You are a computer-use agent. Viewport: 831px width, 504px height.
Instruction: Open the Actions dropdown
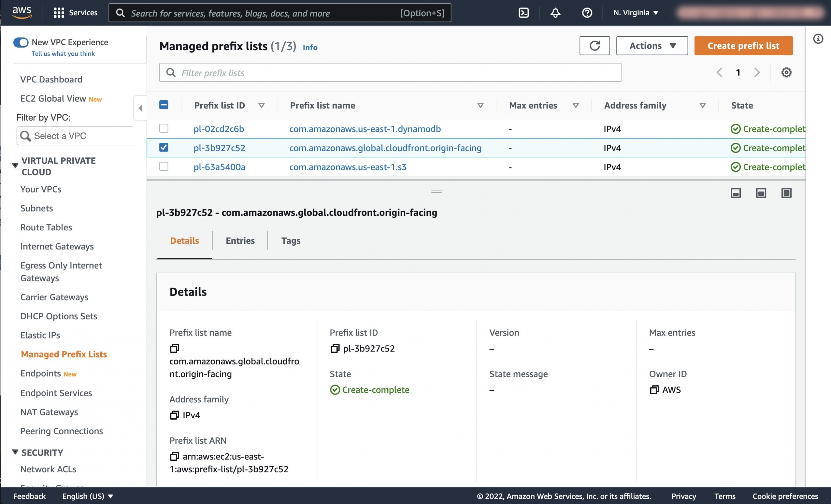652,45
